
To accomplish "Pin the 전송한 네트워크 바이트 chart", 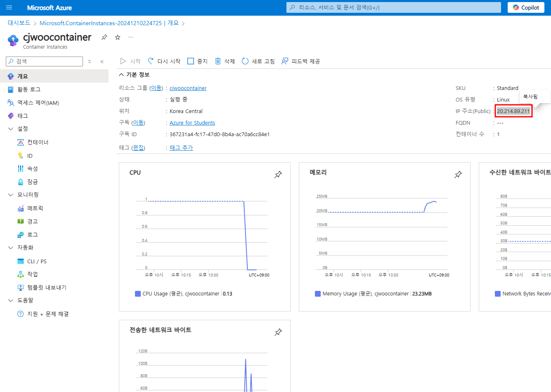I will click(x=278, y=332).
